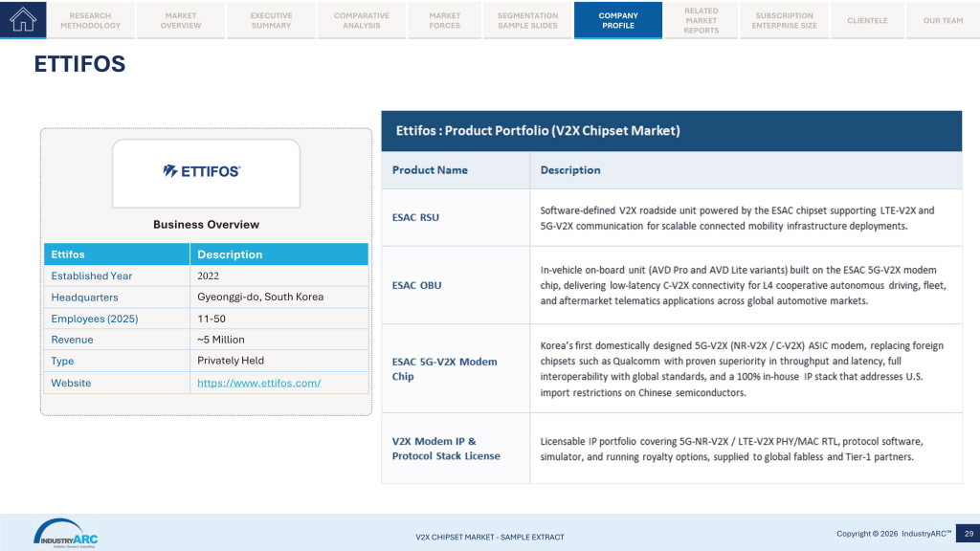This screenshot has height=551, width=980.
Task: Switch to the Executive Summary tab
Action: (x=271, y=20)
